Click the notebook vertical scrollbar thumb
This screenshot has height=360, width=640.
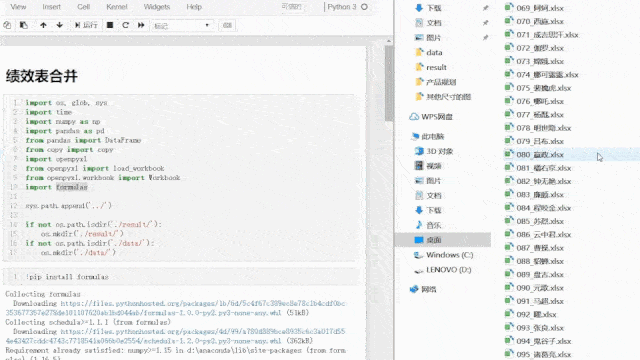coord(389,83)
